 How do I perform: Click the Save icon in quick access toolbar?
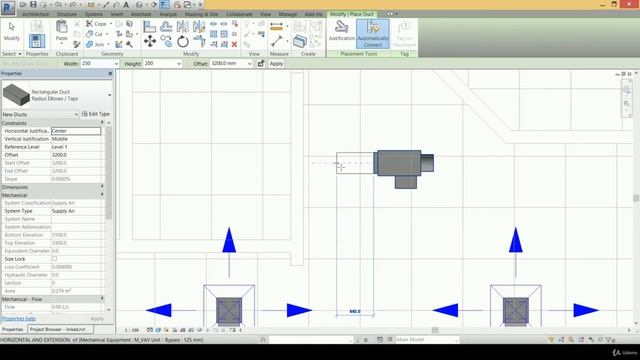click(x=33, y=4)
